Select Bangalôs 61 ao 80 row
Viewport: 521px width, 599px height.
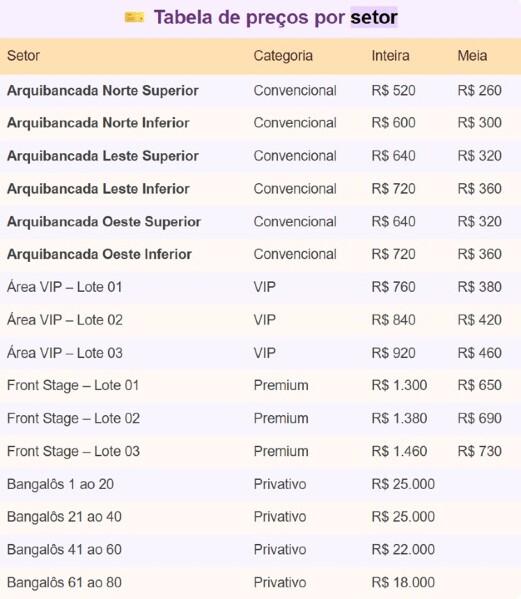click(260, 583)
